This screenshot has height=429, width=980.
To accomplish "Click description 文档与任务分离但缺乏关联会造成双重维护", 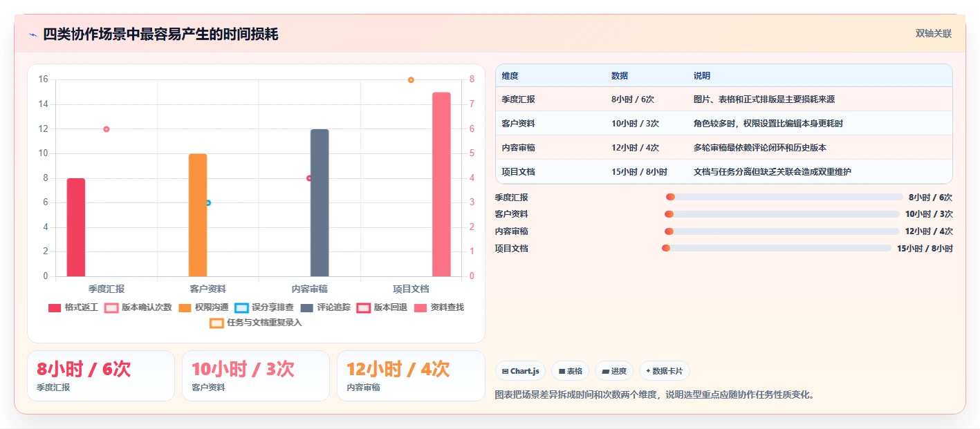I will (x=773, y=172).
